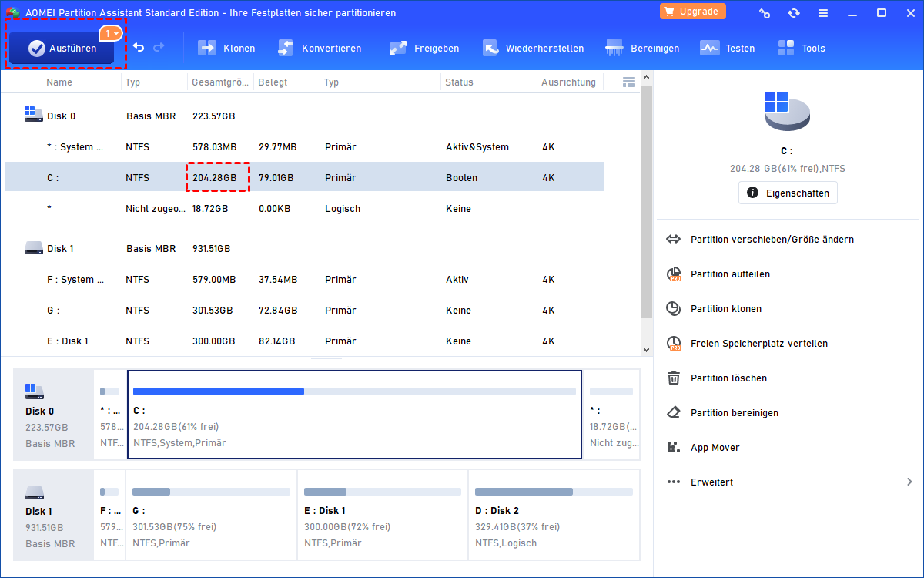The width and height of the screenshot is (924, 578).
Task: Choose Partition bereinigen option
Action: (735, 413)
